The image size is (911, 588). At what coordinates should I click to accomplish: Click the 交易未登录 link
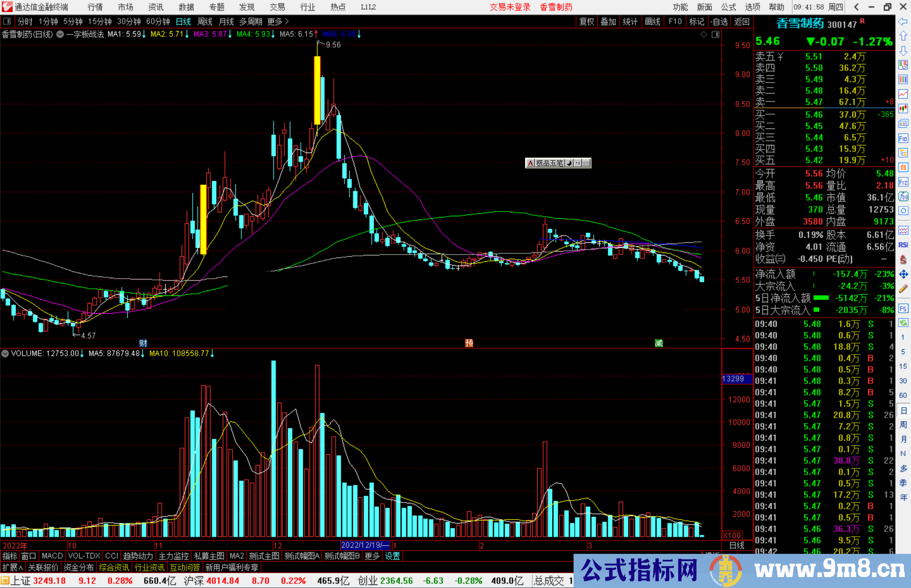click(509, 7)
